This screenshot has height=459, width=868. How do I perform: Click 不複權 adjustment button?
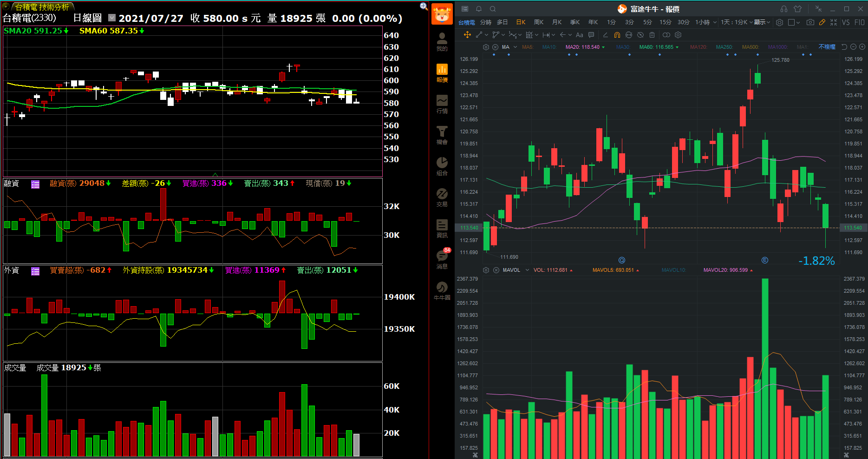pos(827,47)
